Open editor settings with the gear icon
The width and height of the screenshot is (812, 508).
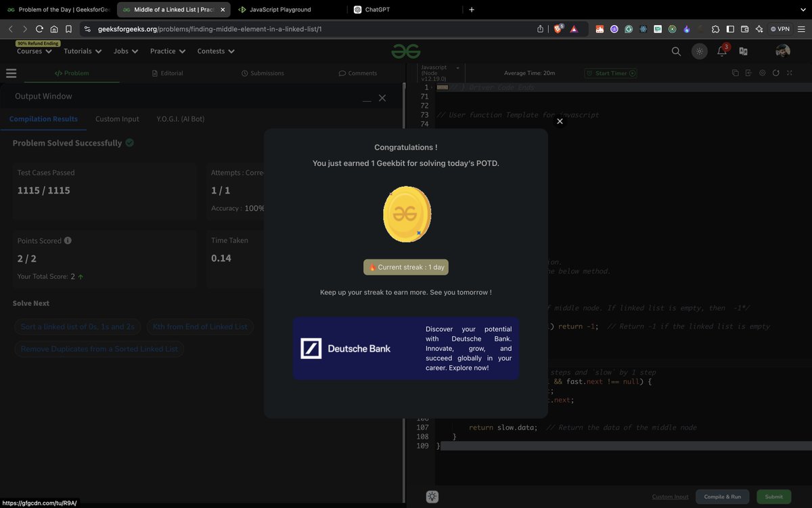coord(762,72)
